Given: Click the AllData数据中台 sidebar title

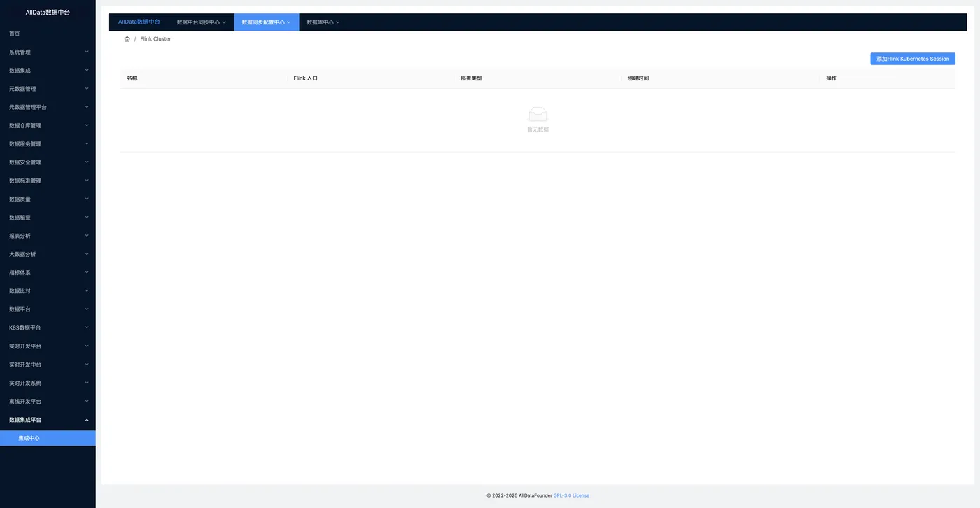Looking at the screenshot, I should [48, 13].
